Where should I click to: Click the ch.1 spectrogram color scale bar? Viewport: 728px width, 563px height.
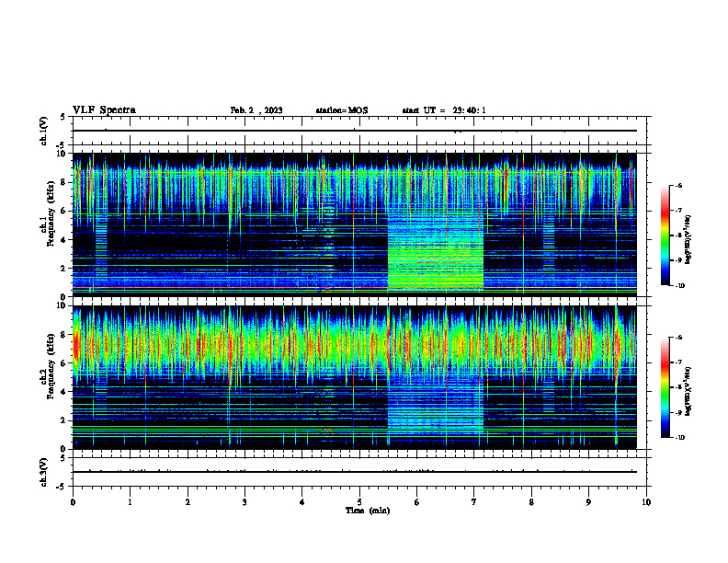[x=665, y=236]
